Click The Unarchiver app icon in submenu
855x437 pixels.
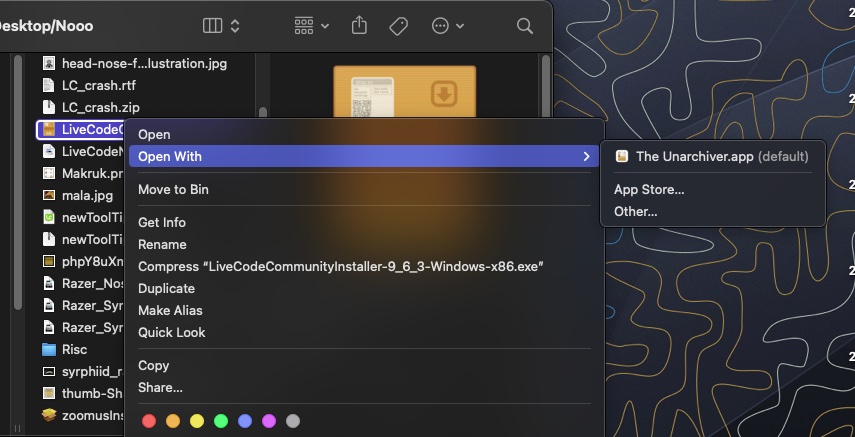coord(622,157)
